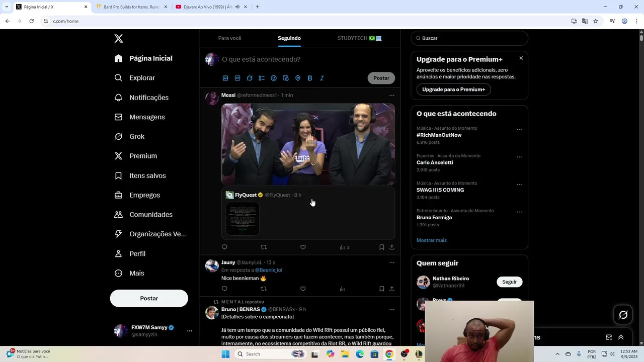Image resolution: width=644 pixels, height=362 pixels.
Task: Open the floating Grok button
Action: [623, 315]
